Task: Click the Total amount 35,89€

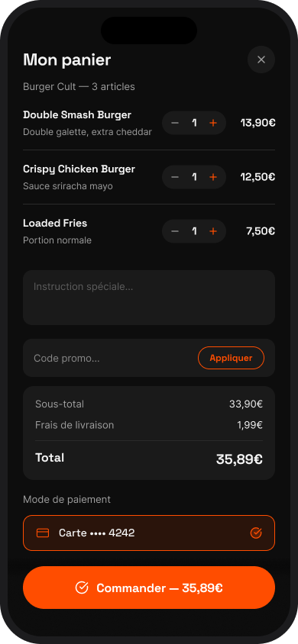Action: 239,459
